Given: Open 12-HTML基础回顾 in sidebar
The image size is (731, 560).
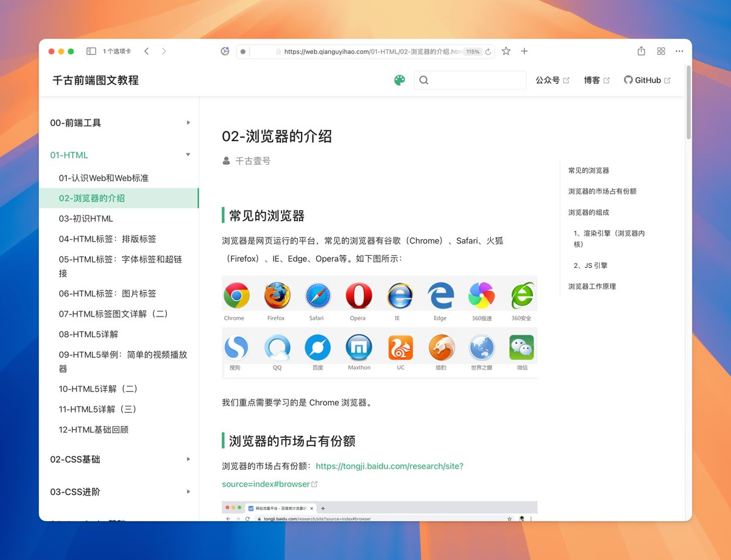Looking at the screenshot, I should (94, 430).
